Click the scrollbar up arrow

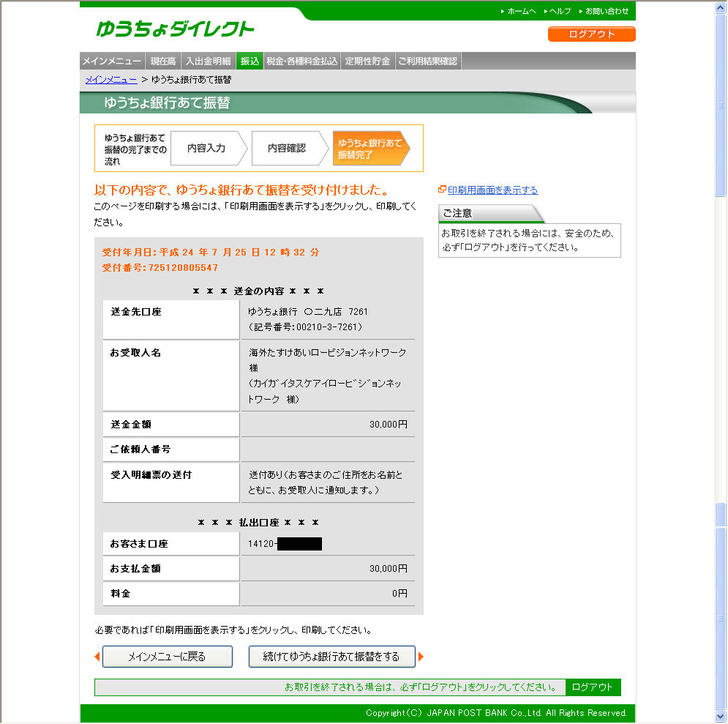click(x=720, y=8)
